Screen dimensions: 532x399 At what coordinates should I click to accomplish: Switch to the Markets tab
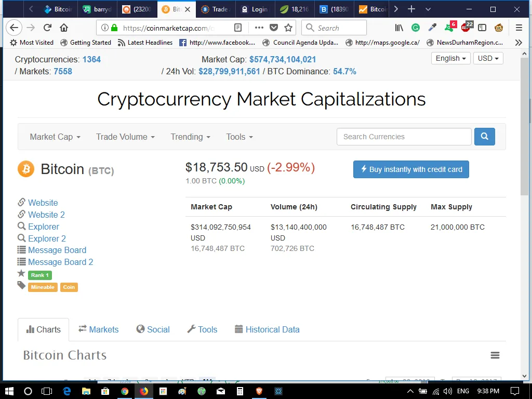(x=98, y=329)
